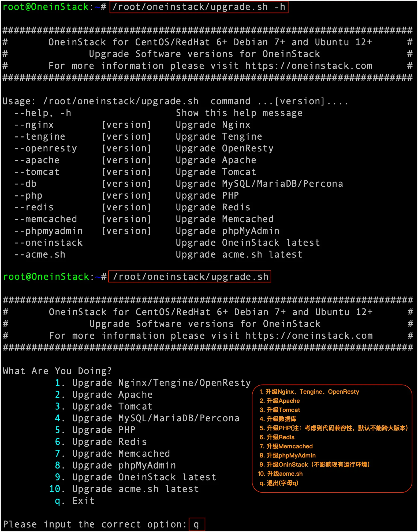Select the "--help, -h" usage option
Screen dimensions: 418x532
pyautogui.click(x=43, y=113)
